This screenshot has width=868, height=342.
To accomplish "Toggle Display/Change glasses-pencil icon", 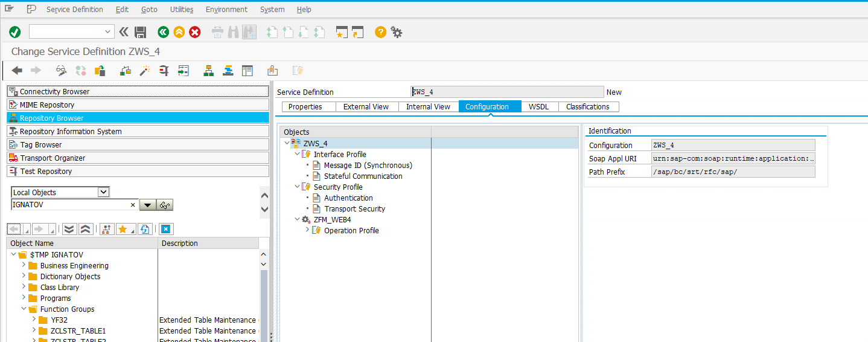I will click(62, 71).
